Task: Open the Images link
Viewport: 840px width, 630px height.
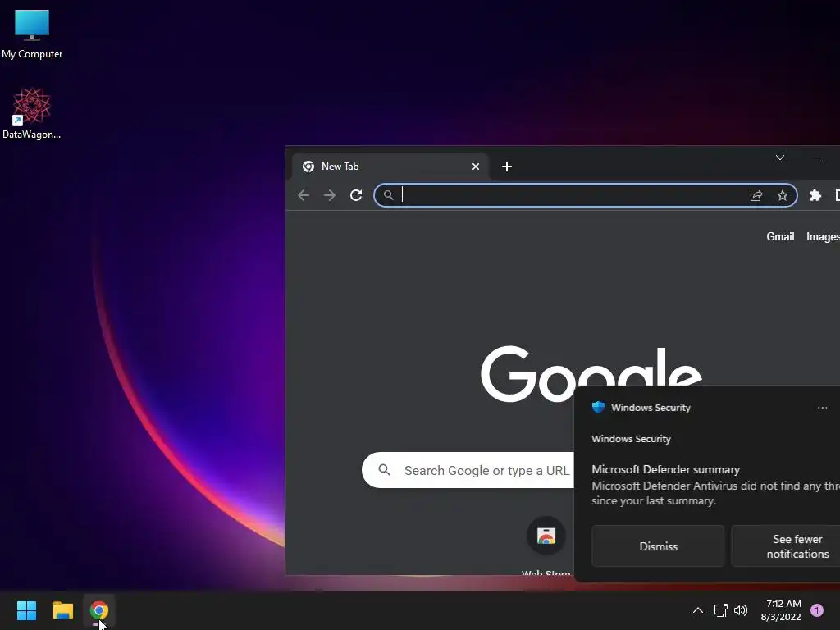Action: 823,237
